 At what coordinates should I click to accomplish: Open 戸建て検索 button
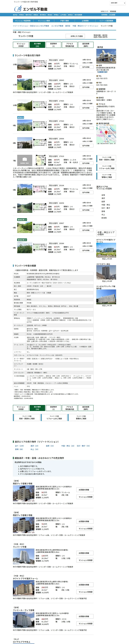pos(64,21)
